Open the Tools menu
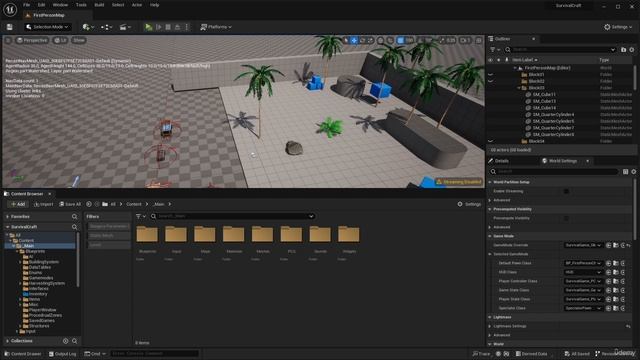Screen dimensions: 640x360 [81, 5]
